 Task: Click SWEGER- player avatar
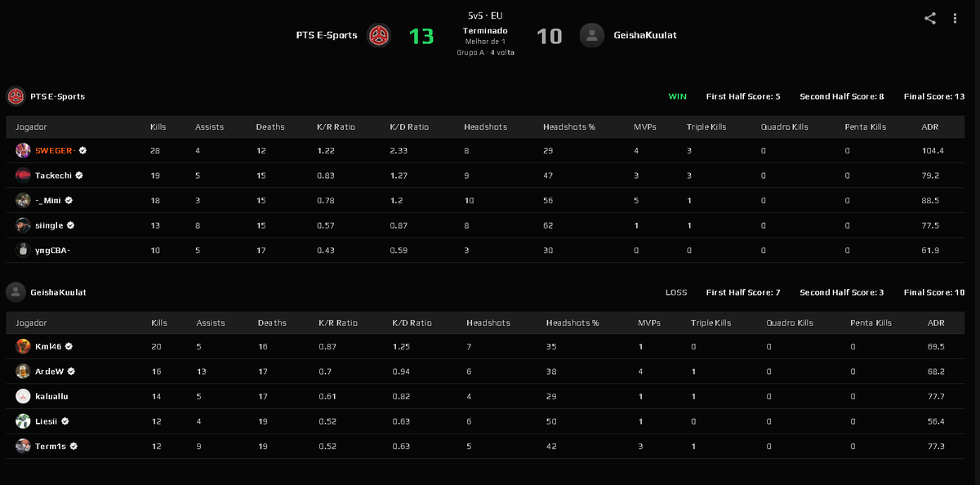click(x=23, y=150)
